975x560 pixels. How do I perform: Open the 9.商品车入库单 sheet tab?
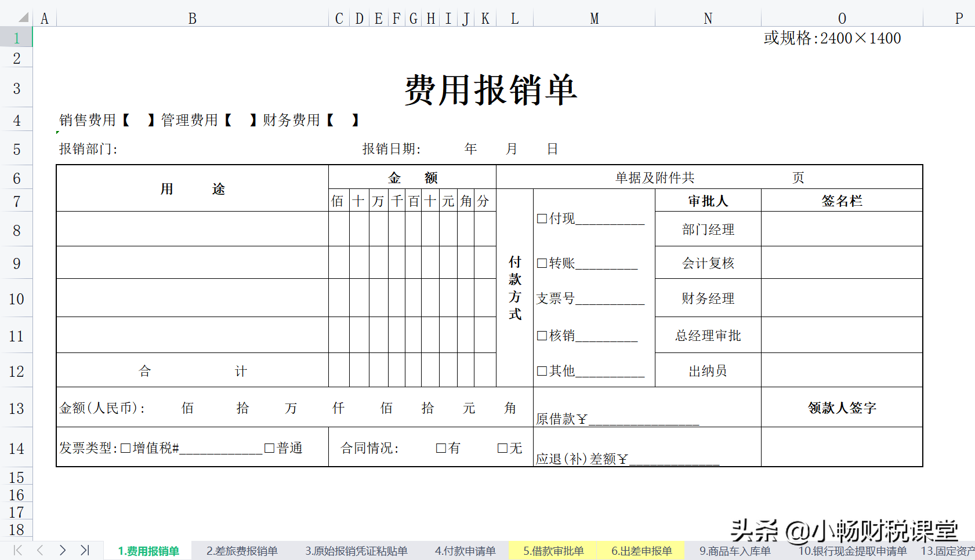point(734,551)
